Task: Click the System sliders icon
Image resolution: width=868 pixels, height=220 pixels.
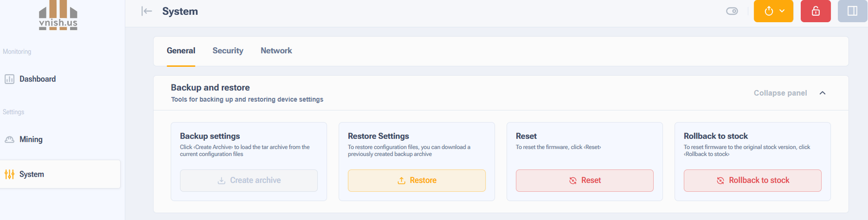Action: tap(9, 174)
